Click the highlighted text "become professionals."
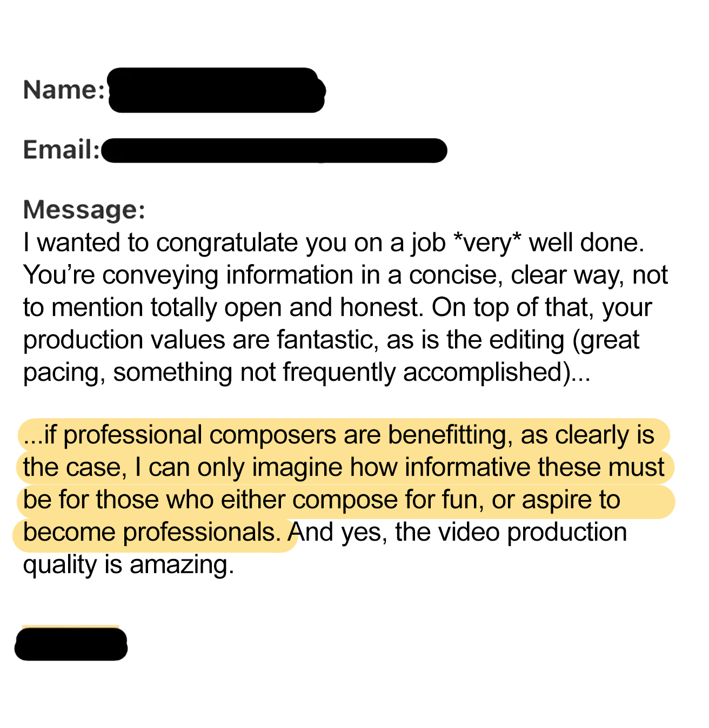Viewport: 709px width, 728px height. pyautogui.click(x=152, y=532)
